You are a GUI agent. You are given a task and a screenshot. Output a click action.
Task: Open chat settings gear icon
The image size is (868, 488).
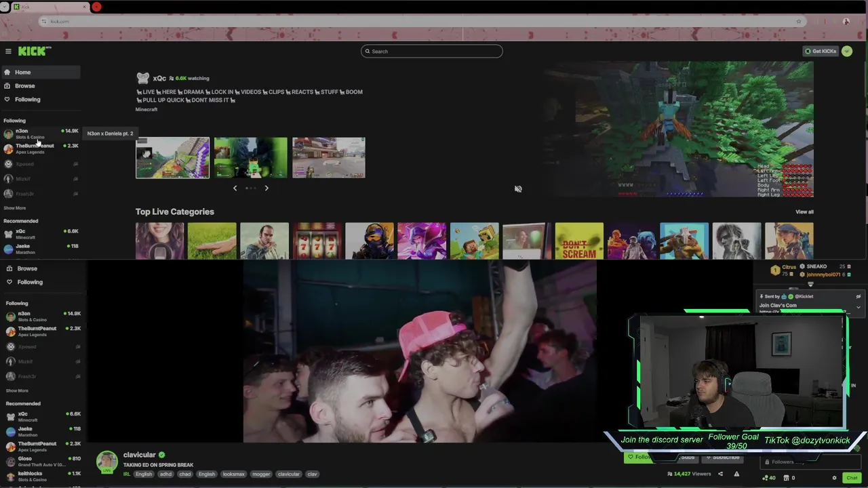coord(834,478)
